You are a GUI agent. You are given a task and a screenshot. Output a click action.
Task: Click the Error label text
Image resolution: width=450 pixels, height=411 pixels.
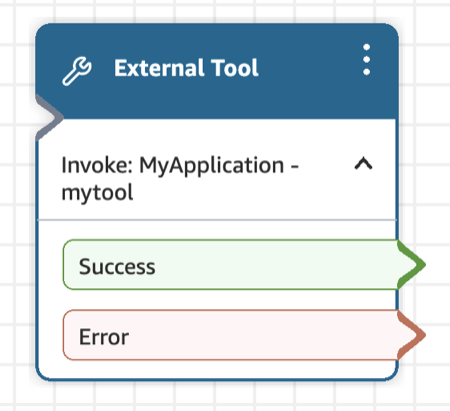104,337
